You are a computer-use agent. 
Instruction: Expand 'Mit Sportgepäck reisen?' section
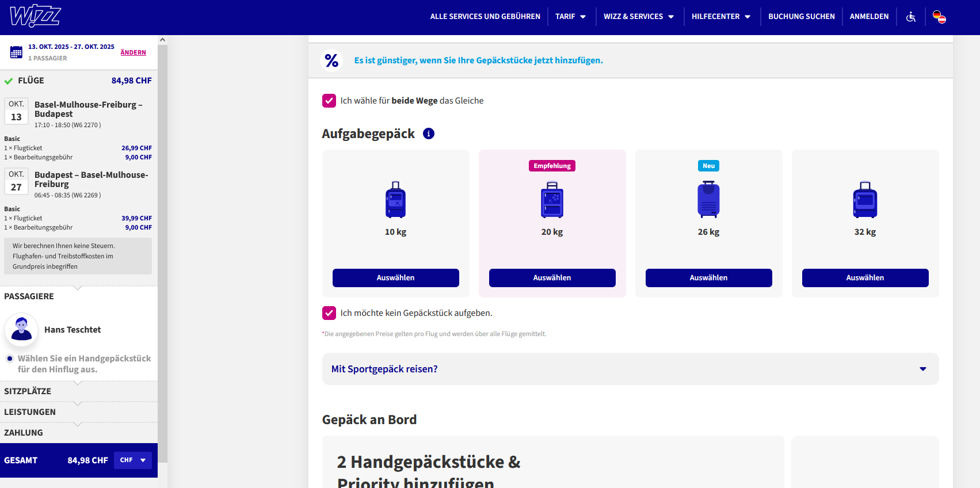[630, 369]
